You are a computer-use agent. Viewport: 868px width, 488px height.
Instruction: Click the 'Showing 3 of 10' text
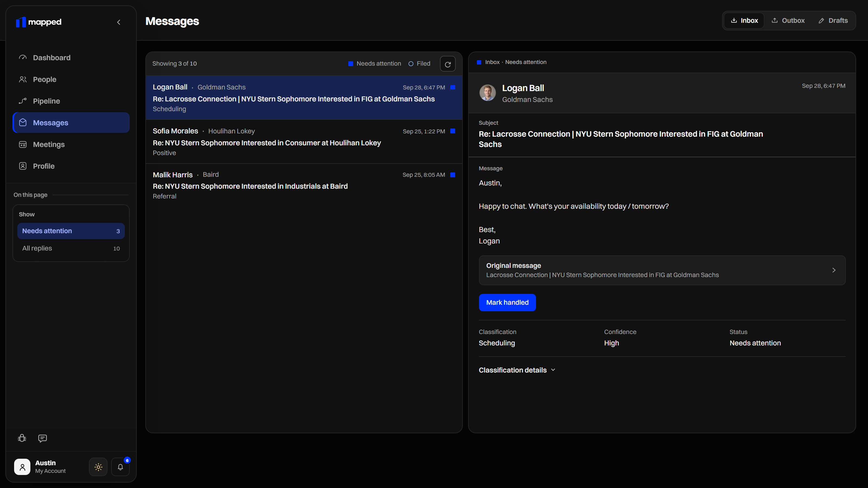click(x=174, y=64)
